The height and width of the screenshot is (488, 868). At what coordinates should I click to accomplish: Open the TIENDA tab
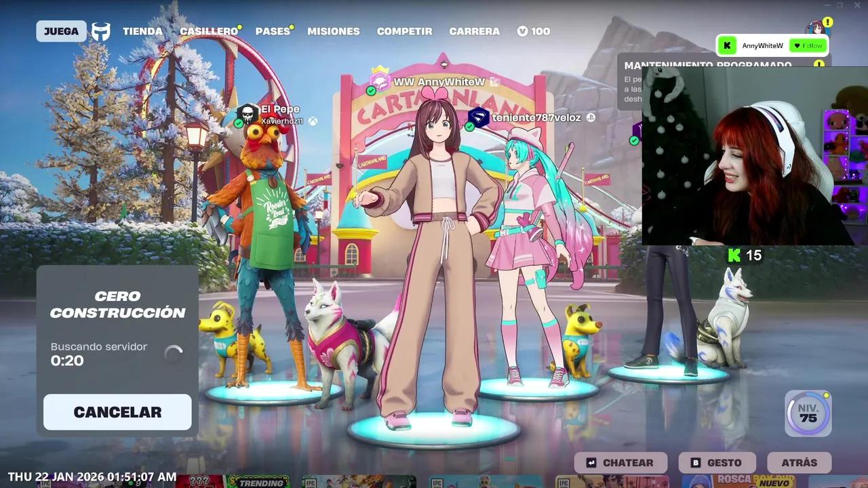tap(142, 31)
